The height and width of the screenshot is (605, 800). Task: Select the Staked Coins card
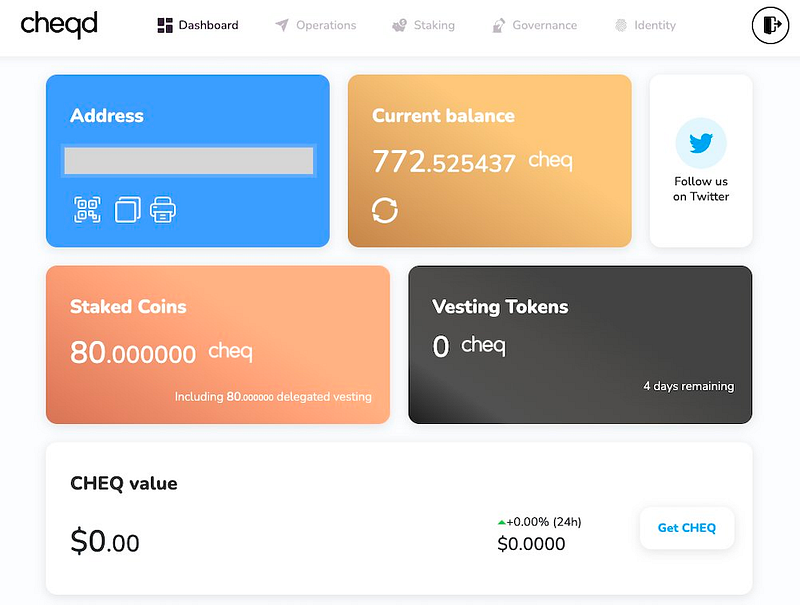(217, 344)
